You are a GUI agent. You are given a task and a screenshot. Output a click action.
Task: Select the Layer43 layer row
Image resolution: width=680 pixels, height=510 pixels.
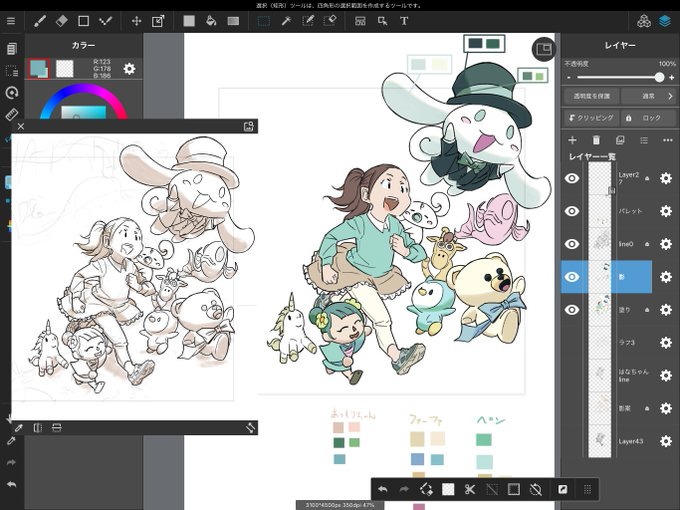pos(606,441)
